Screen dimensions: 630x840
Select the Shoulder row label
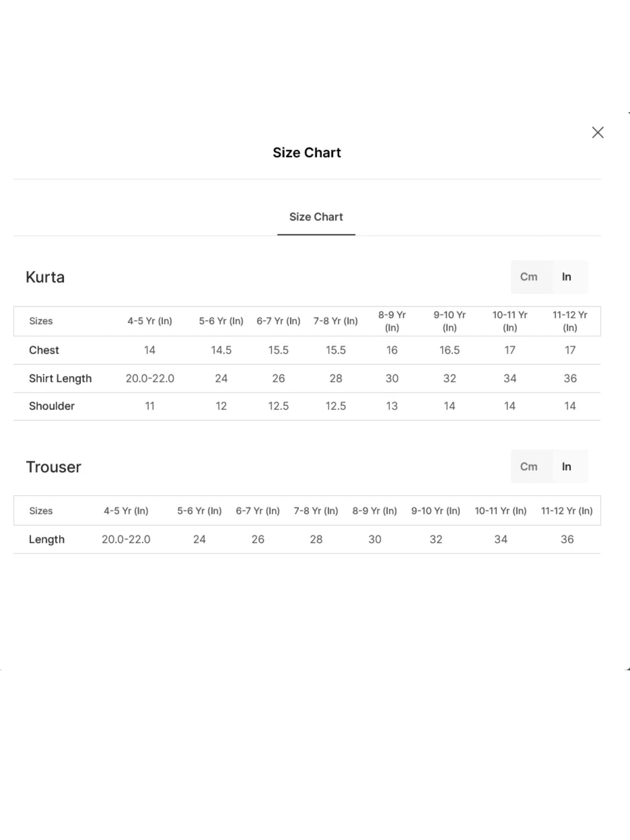52,406
